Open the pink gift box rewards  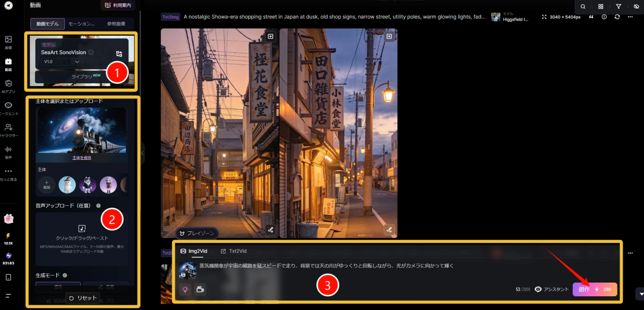[9, 219]
